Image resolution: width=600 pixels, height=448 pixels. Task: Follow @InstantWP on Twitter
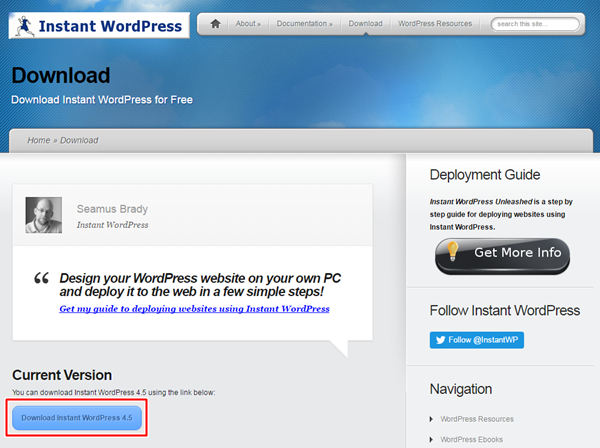point(477,340)
